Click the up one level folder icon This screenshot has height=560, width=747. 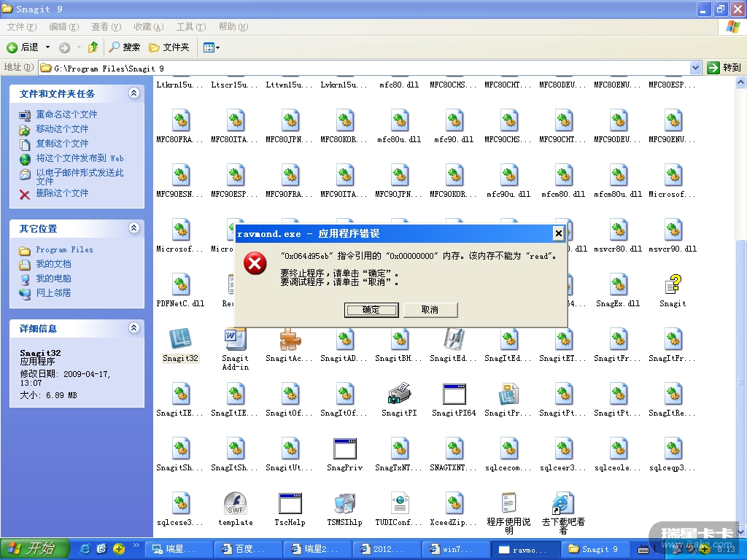tap(93, 47)
